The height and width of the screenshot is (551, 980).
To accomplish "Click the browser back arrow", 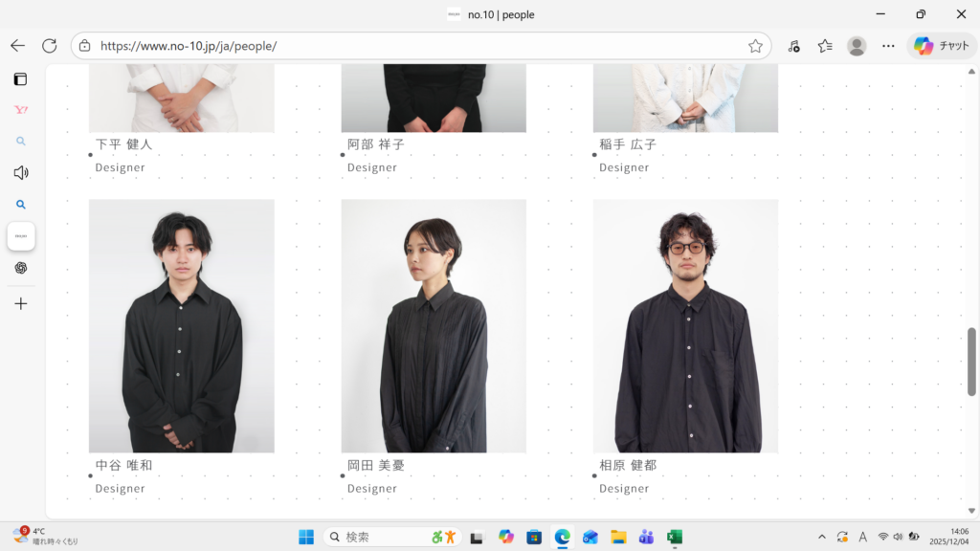I will tap(17, 46).
